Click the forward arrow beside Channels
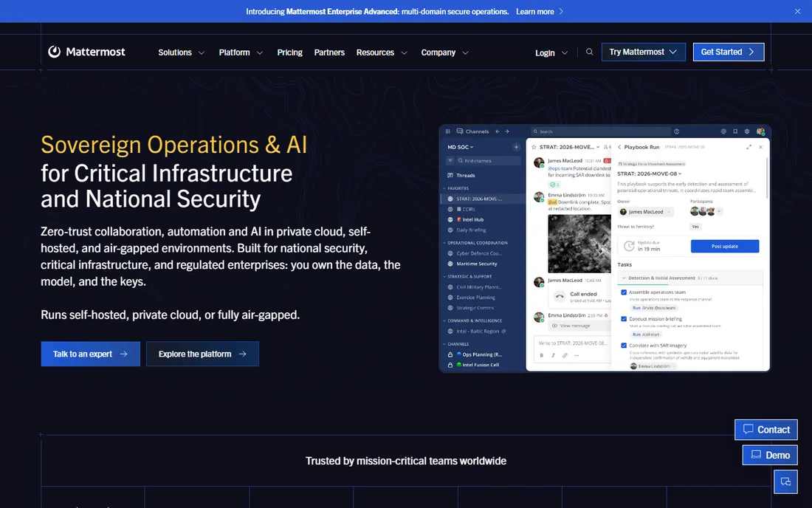The width and height of the screenshot is (812, 508). [x=507, y=131]
